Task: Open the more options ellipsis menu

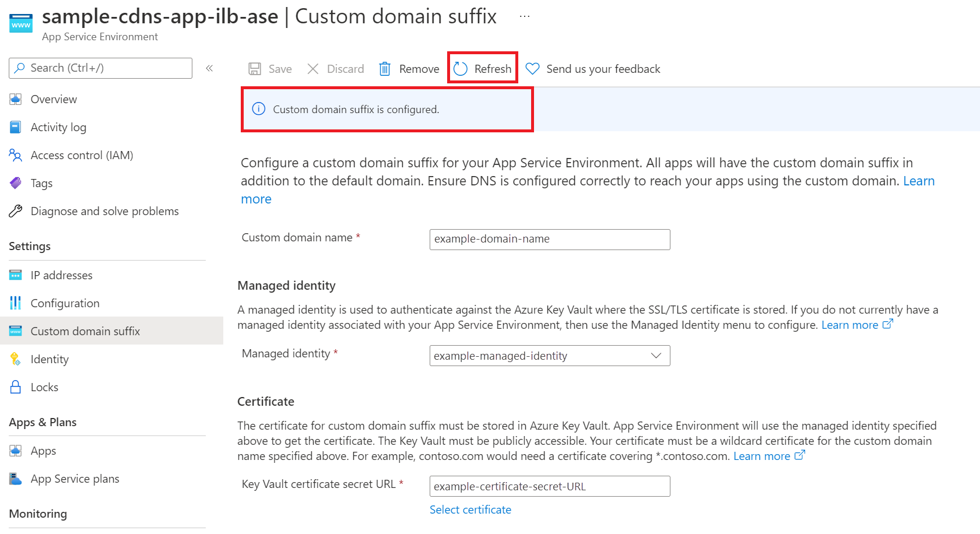Action: click(525, 16)
